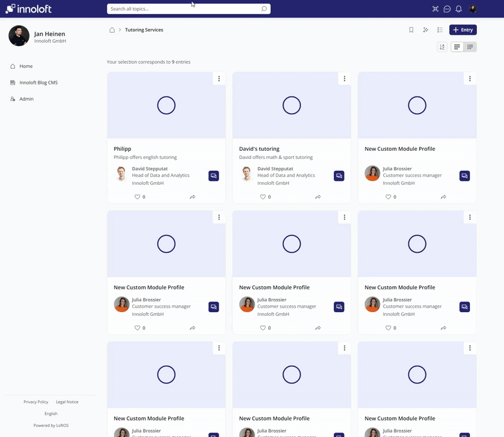Click the bookmark icon near Entry button
This screenshot has height=437, width=504.
(x=411, y=30)
